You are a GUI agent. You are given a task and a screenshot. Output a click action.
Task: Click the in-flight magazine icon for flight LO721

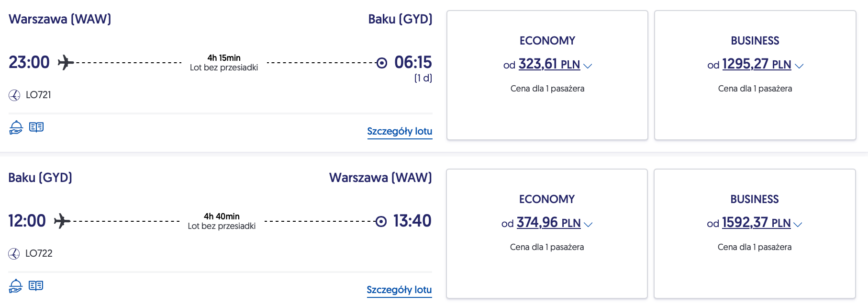pyautogui.click(x=36, y=127)
